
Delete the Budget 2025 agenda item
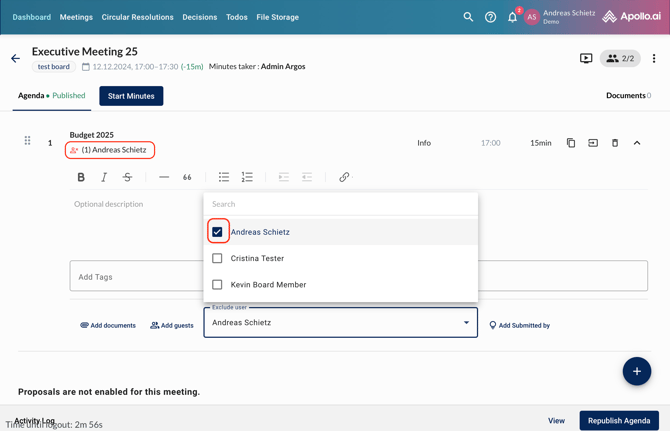[615, 143]
